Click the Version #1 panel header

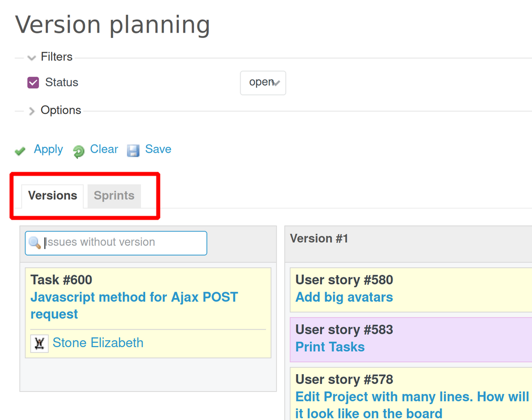tap(319, 238)
